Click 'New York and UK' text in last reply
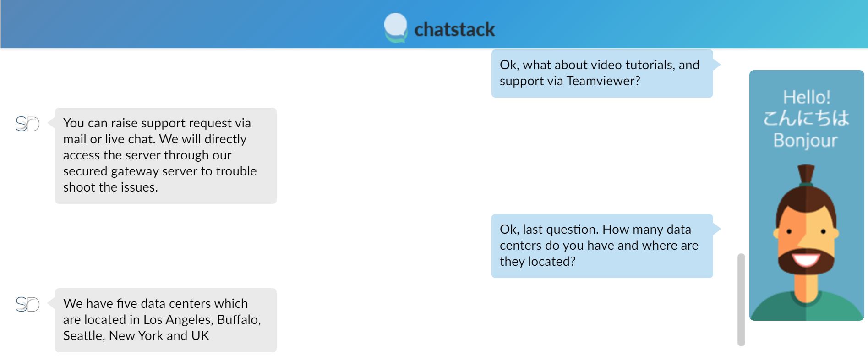 [x=159, y=335]
